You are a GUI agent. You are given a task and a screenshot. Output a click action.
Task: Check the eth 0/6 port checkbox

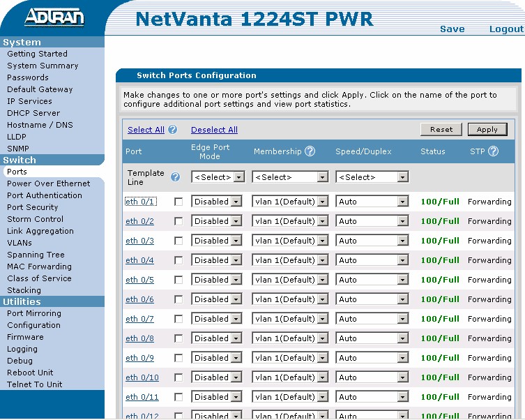(178, 299)
